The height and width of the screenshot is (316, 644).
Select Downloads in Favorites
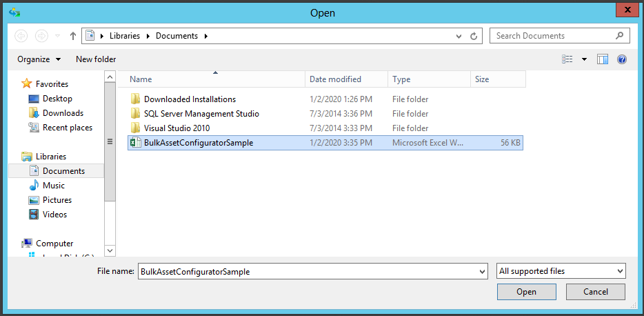(x=63, y=113)
